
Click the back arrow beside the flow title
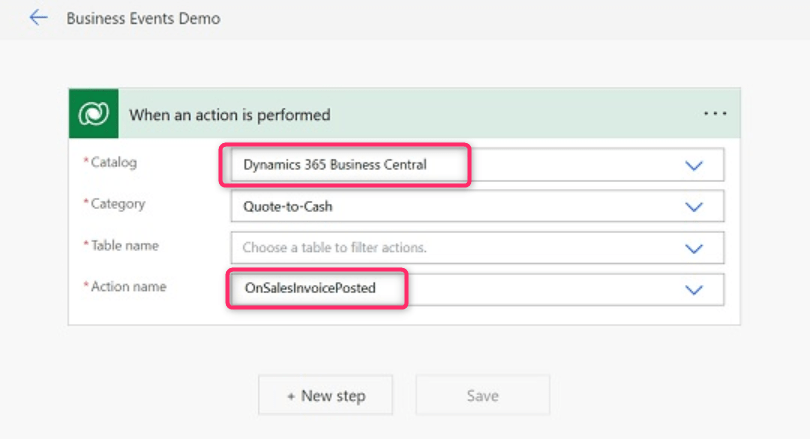pos(38,18)
